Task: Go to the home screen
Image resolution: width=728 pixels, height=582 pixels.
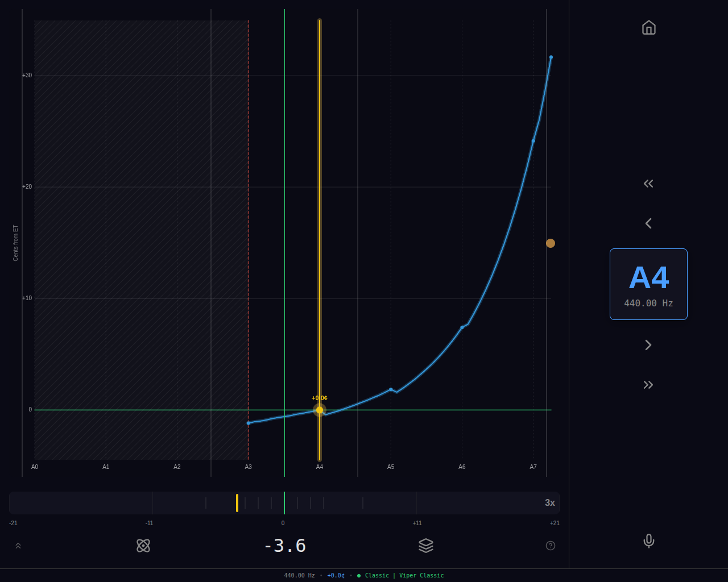Action: [x=648, y=27]
